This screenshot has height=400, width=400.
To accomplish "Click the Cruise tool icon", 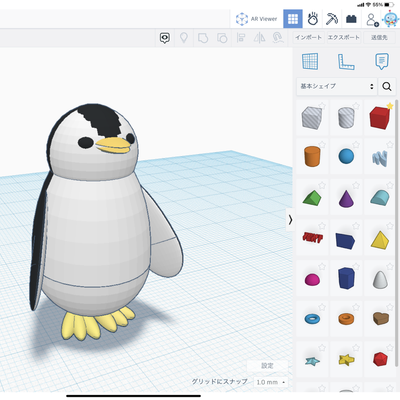I will 278,38.
